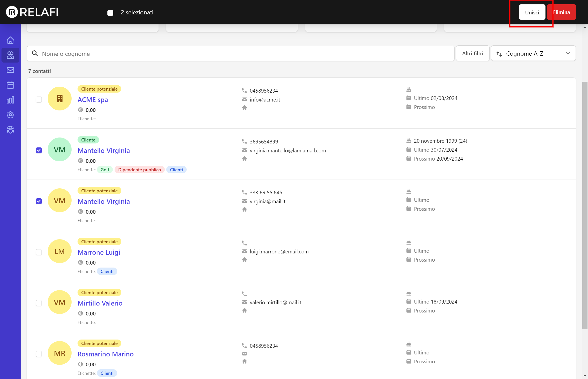Uncheck the first Mantello Virginia contact

(39, 150)
